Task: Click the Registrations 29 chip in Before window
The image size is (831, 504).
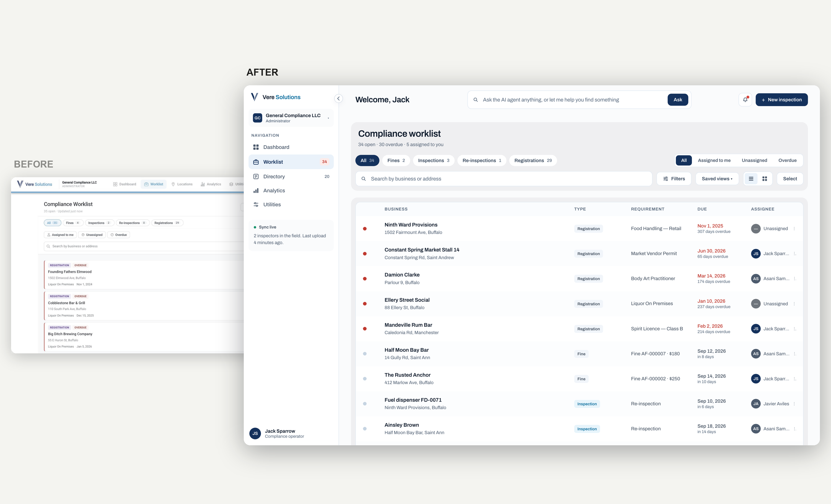Action: tap(167, 223)
